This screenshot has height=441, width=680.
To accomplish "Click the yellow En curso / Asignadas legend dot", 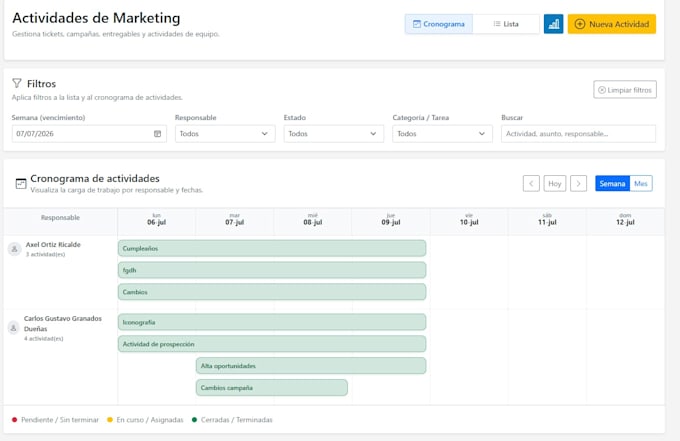I will click(110, 420).
